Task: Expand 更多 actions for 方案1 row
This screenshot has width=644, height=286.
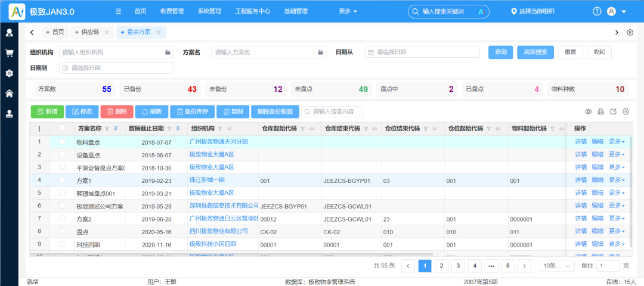Action: [617, 180]
